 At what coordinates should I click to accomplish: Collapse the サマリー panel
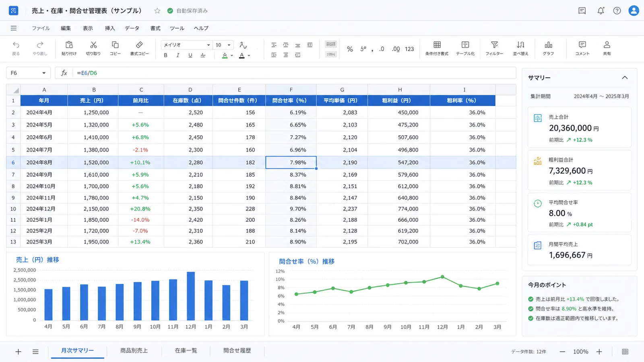pyautogui.click(x=625, y=78)
